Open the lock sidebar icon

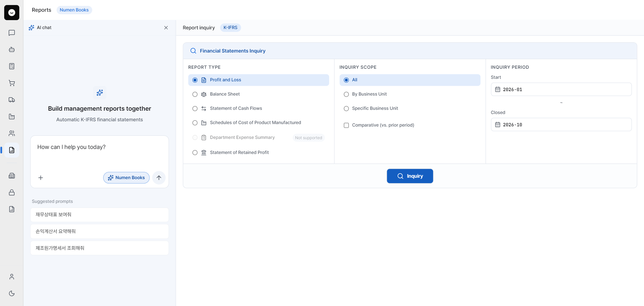[x=12, y=193]
